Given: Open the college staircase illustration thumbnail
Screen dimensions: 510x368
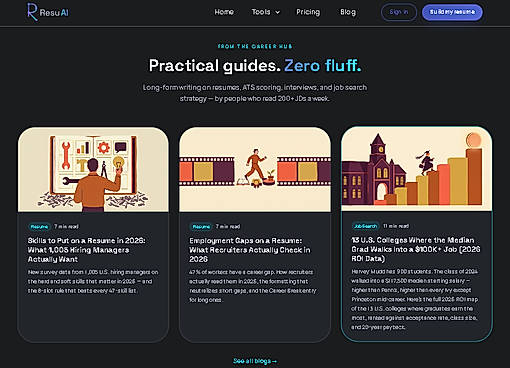Looking at the screenshot, I should (x=417, y=169).
